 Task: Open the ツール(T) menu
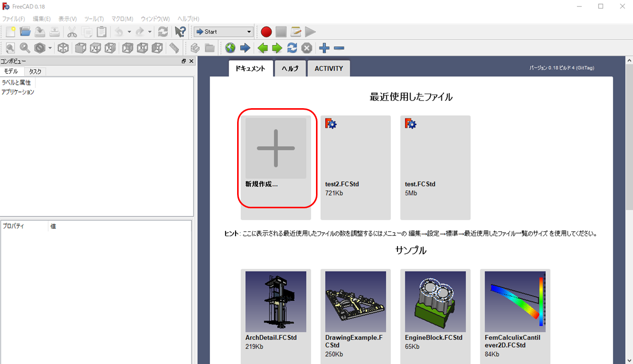pyautogui.click(x=94, y=19)
